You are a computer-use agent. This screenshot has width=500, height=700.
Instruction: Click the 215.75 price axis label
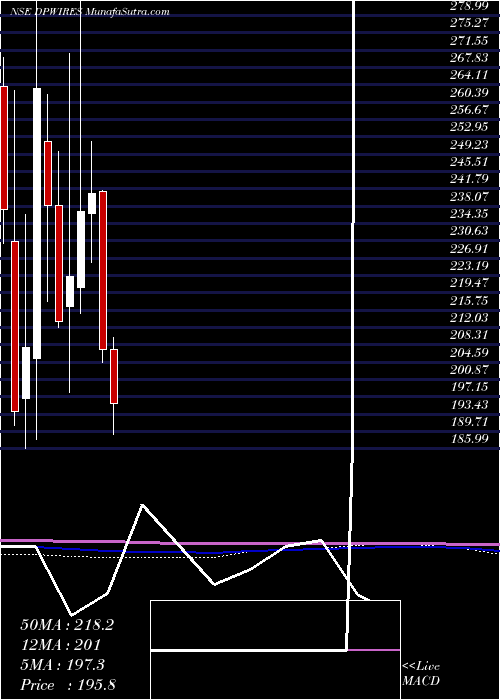[468, 300]
